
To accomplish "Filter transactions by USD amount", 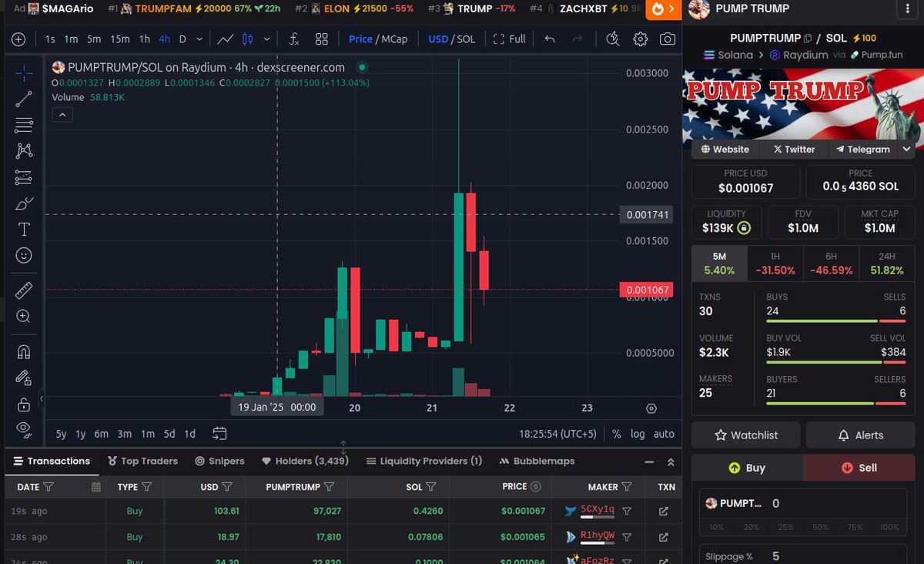I will pyautogui.click(x=227, y=487).
